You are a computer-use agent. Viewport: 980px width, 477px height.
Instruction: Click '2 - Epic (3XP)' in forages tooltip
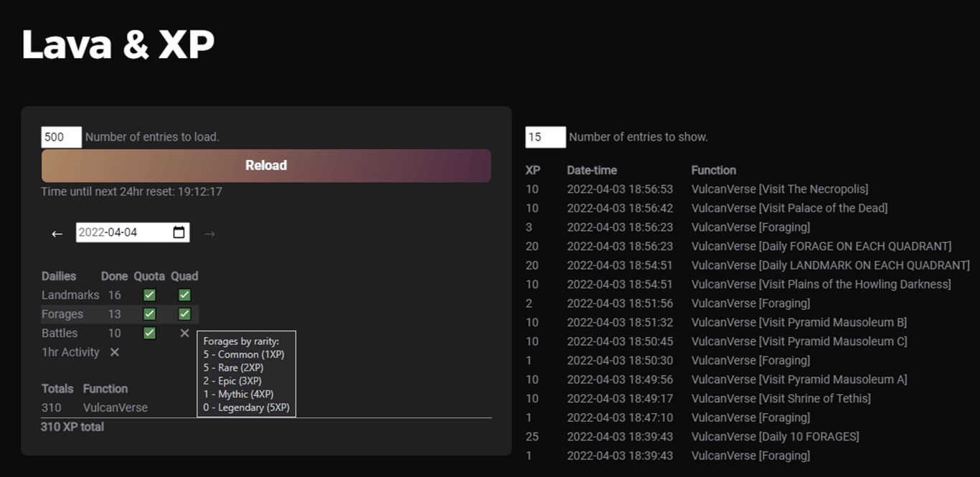coord(232,381)
